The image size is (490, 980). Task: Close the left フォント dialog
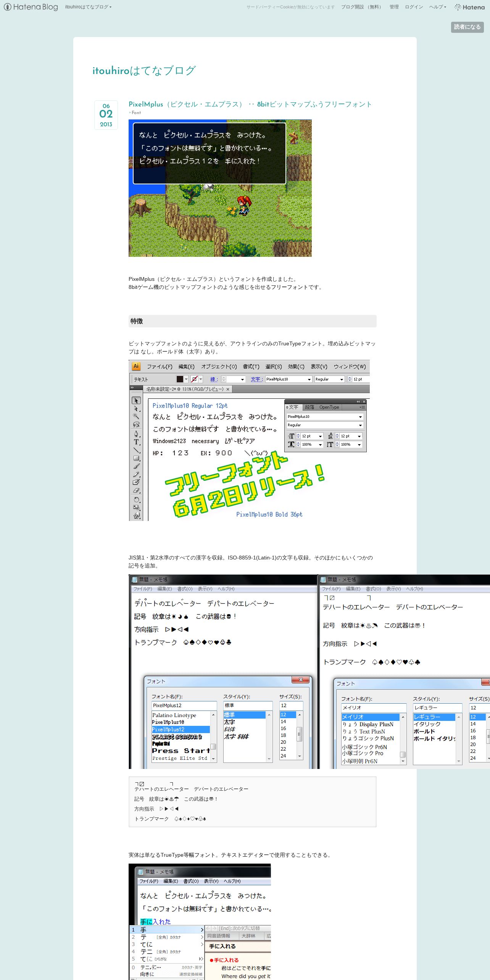(x=301, y=680)
